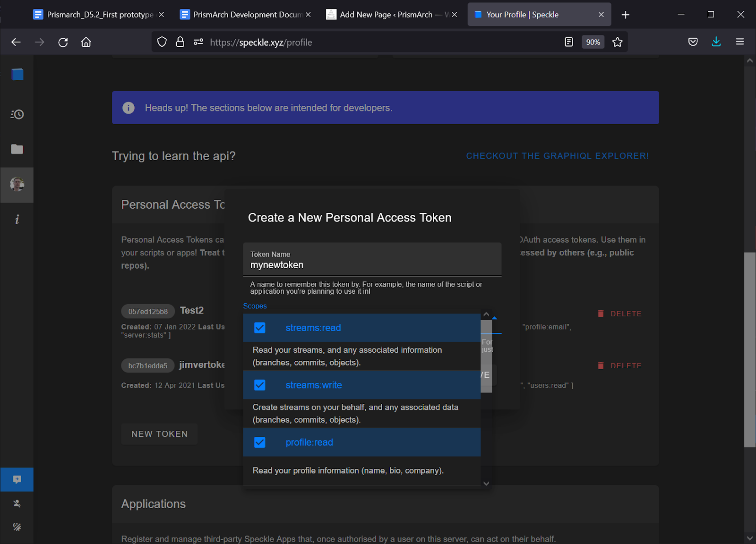Image resolution: width=756 pixels, height=544 pixels.
Task: Click the bc7b1edda5 token ID chip
Action: (148, 365)
